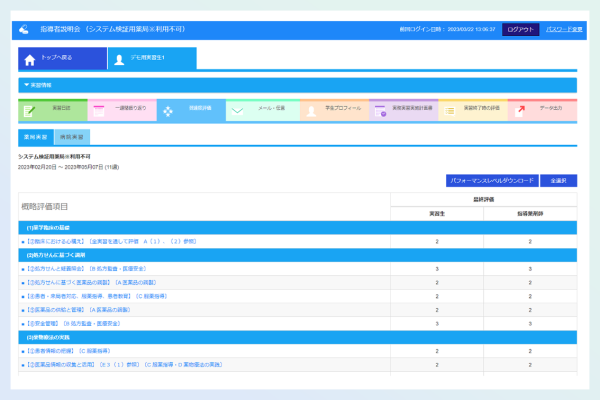Open the パスワード変更 link

[561, 30]
